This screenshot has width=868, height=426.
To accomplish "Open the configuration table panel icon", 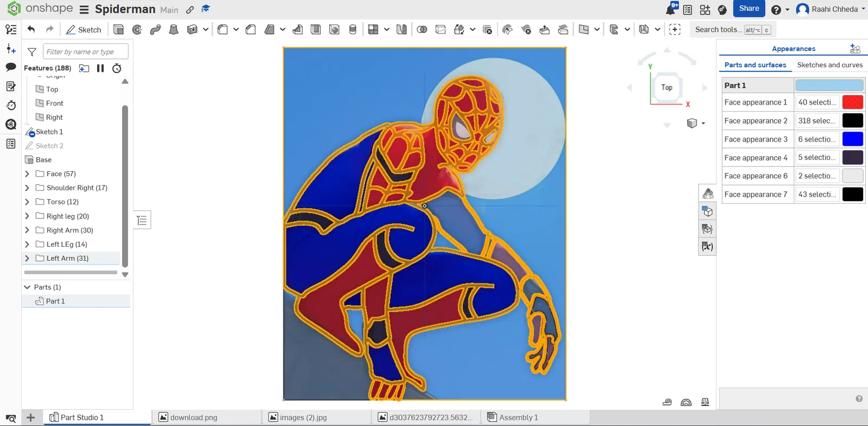I will click(707, 211).
